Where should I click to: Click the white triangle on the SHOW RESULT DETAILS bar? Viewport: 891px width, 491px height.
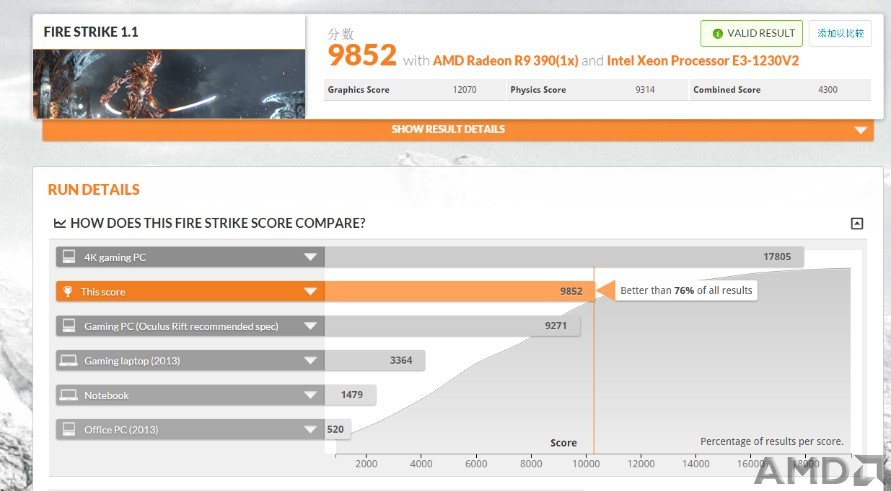click(x=860, y=130)
